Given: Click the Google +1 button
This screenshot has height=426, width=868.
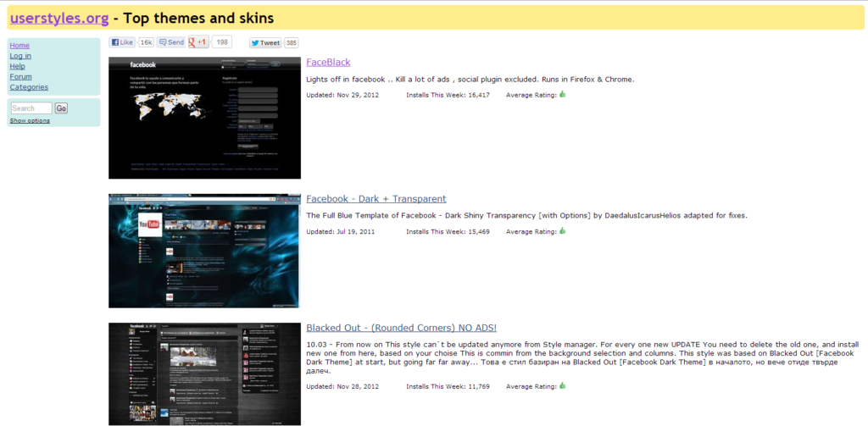Looking at the screenshot, I should click(198, 42).
